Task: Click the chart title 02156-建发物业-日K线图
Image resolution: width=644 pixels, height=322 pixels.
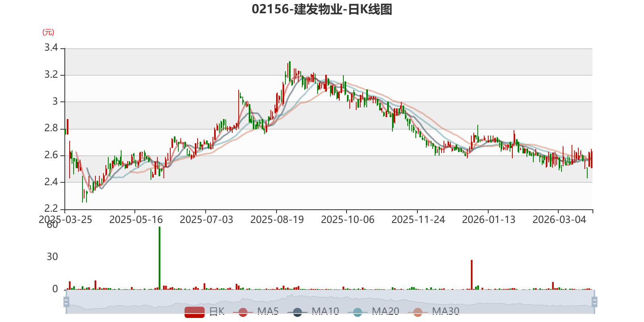Action: pos(322,9)
